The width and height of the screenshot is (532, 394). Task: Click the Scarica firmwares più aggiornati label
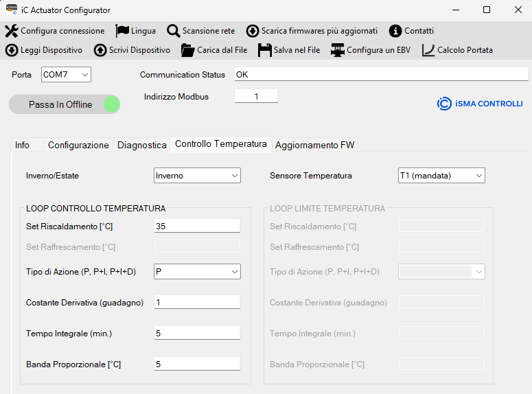pos(319,31)
